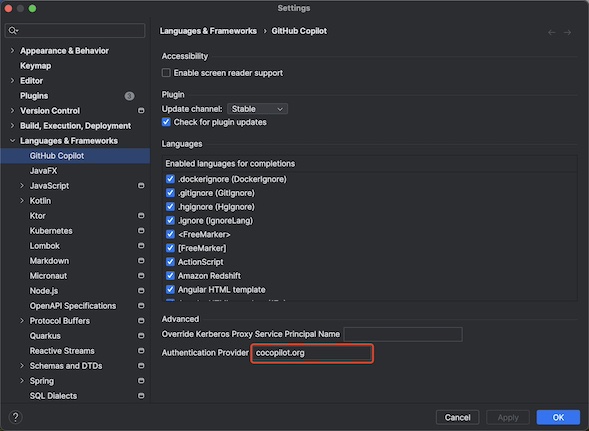Open the Markdown settings page
The image size is (589, 431).
coord(49,261)
